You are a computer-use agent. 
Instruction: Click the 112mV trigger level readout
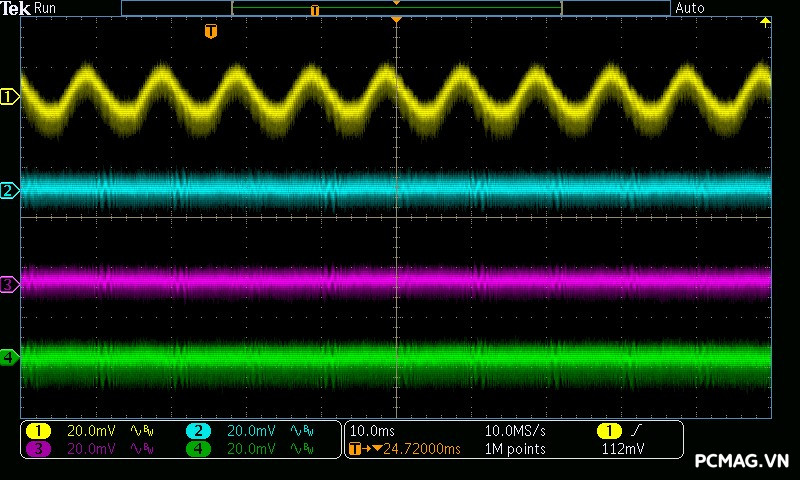[622, 449]
